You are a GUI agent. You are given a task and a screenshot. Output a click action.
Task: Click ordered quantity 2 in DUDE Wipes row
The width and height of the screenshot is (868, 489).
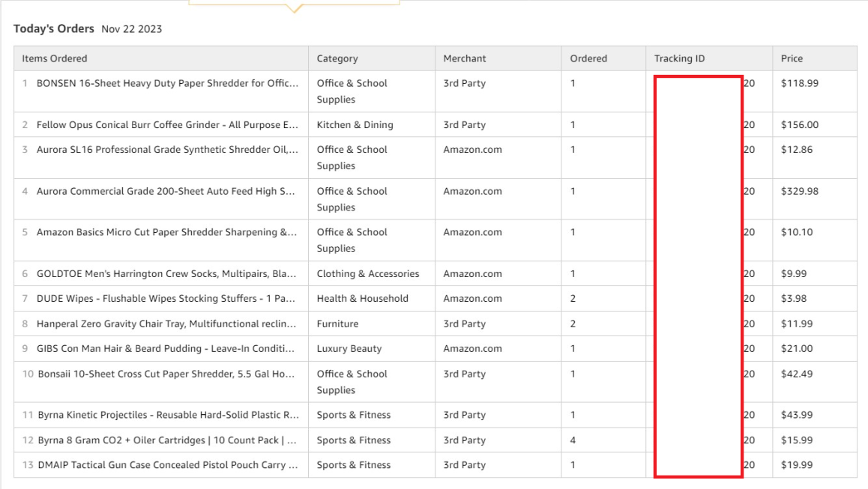click(x=573, y=299)
